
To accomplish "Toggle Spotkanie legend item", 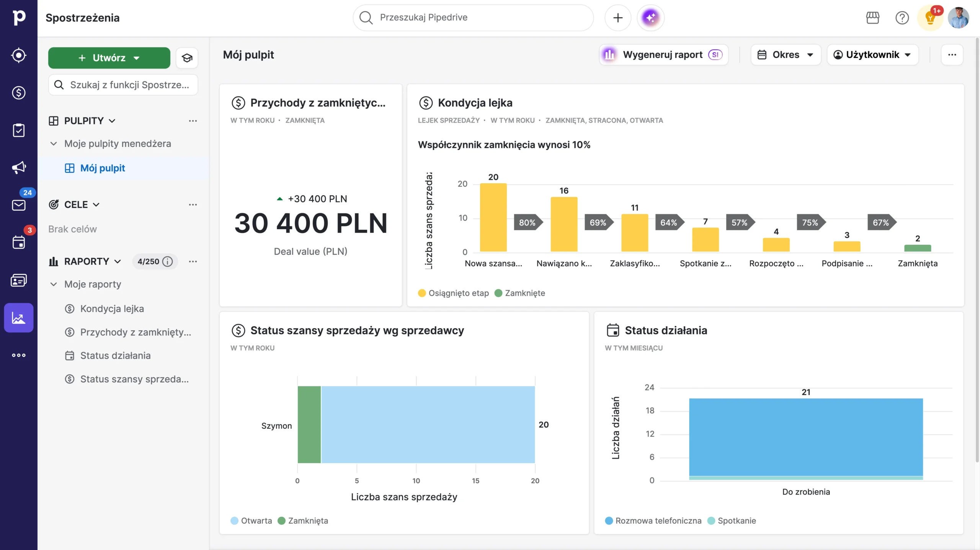I will point(732,521).
